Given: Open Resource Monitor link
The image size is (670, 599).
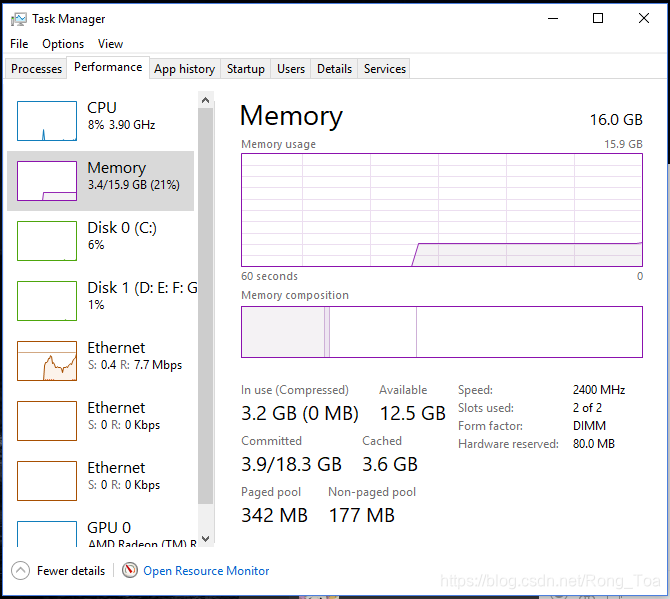Looking at the screenshot, I should 206,571.
